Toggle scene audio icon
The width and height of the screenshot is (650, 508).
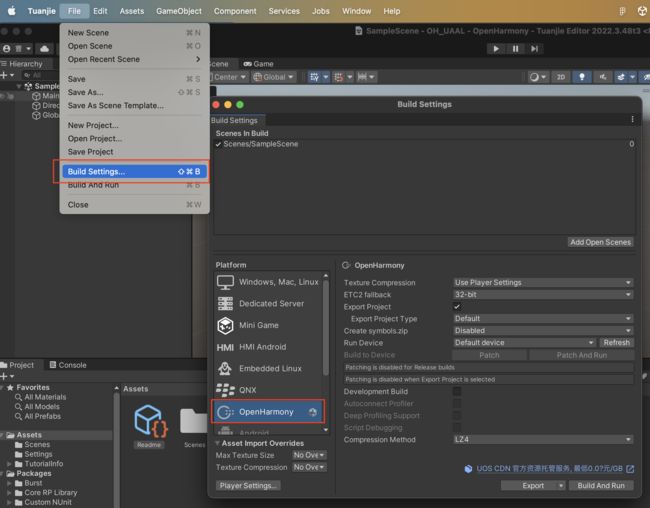tap(603, 77)
